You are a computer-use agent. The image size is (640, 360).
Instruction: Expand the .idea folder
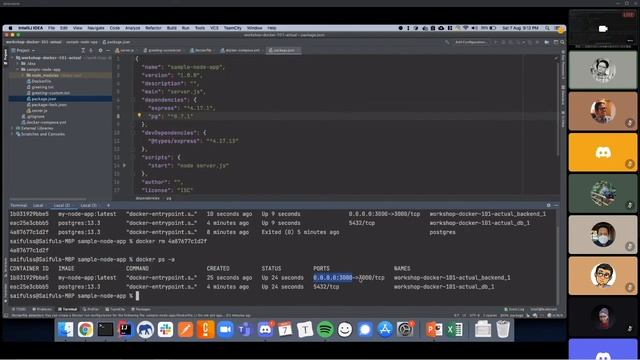[x=18, y=64]
